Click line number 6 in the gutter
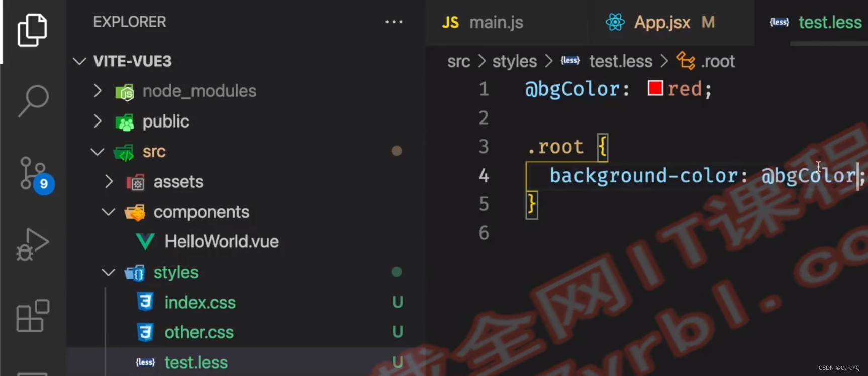This screenshot has height=376, width=868. pyautogui.click(x=484, y=233)
